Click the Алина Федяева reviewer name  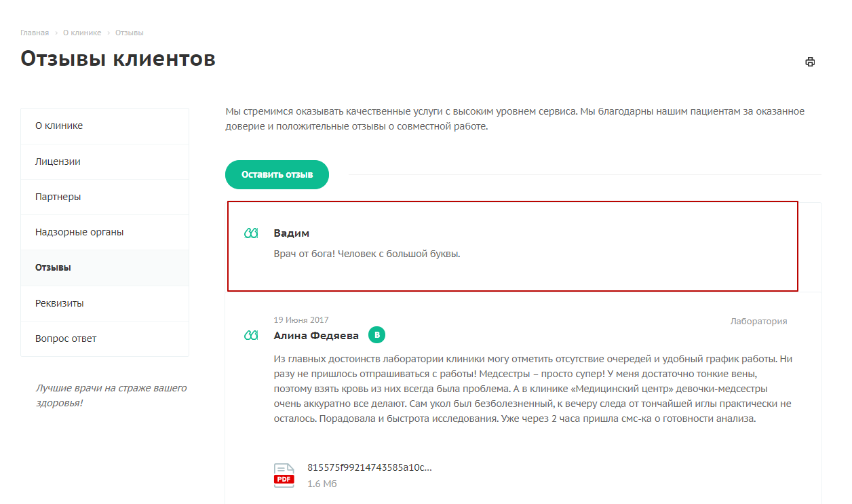pos(316,336)
